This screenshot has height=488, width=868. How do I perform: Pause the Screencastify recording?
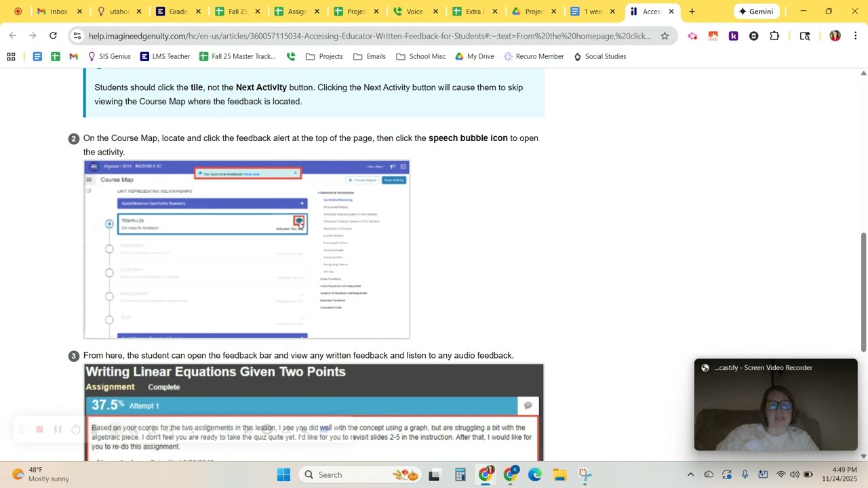(58, 429)
